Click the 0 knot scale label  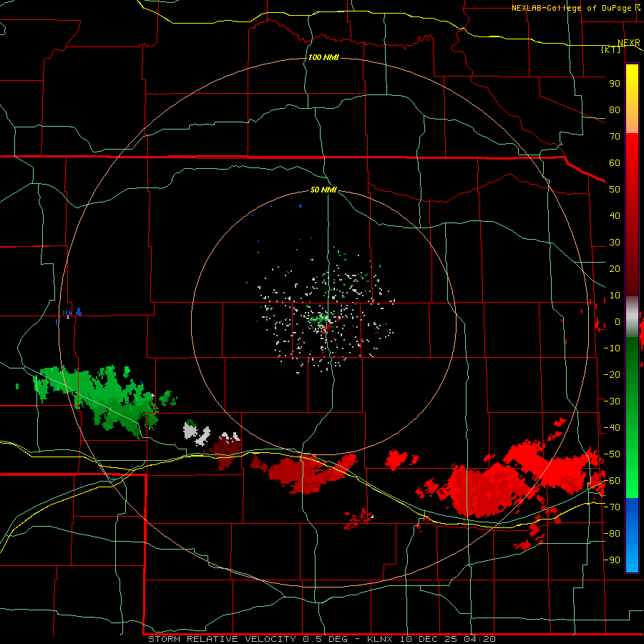618,322
